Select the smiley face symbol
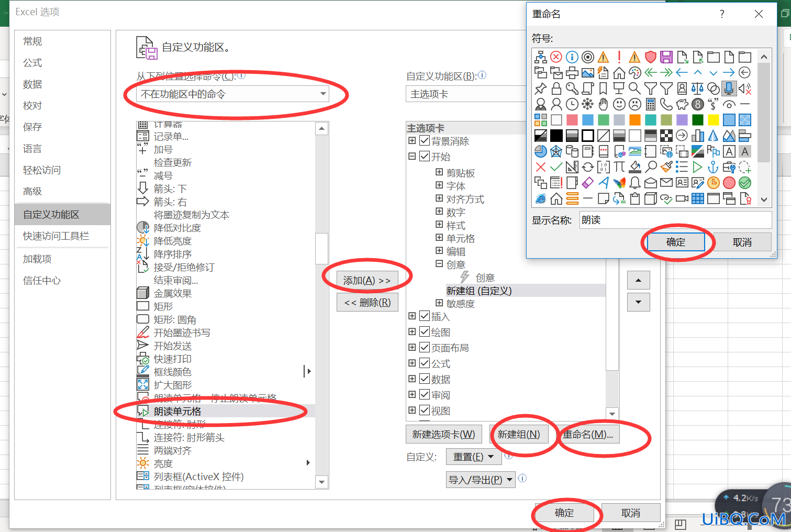This screenshot has width=791, height=532. [x=619, y=104]
